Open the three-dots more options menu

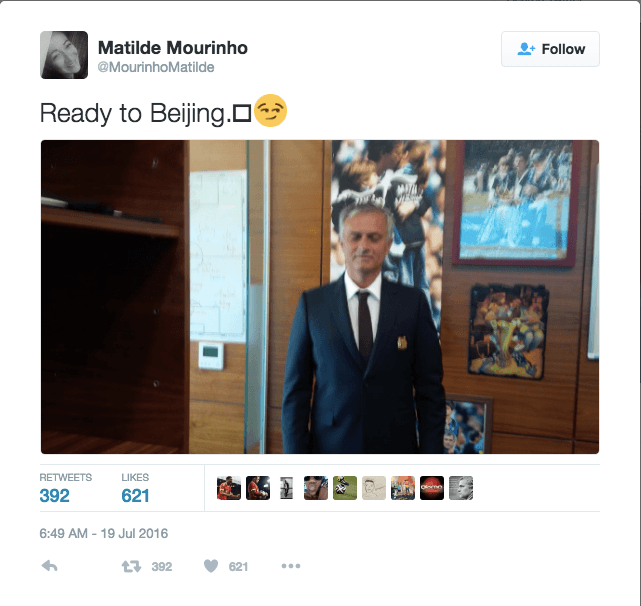pyautogui.click(x=291, y=566)
